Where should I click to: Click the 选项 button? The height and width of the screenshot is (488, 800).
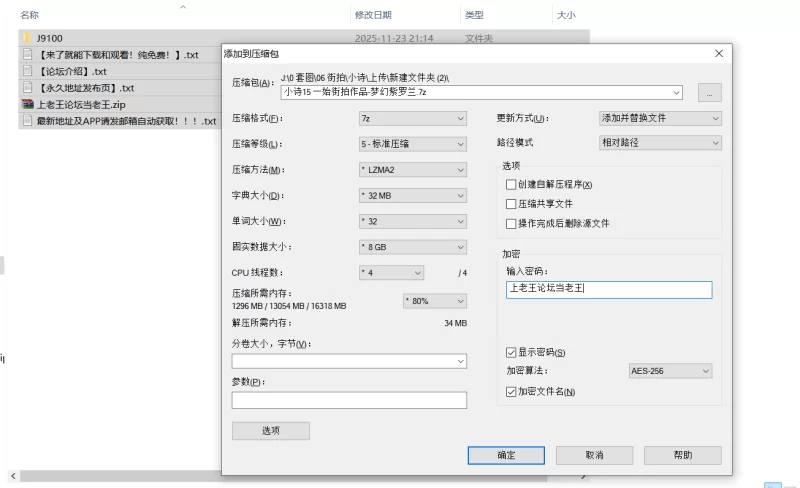pos(270,431)
